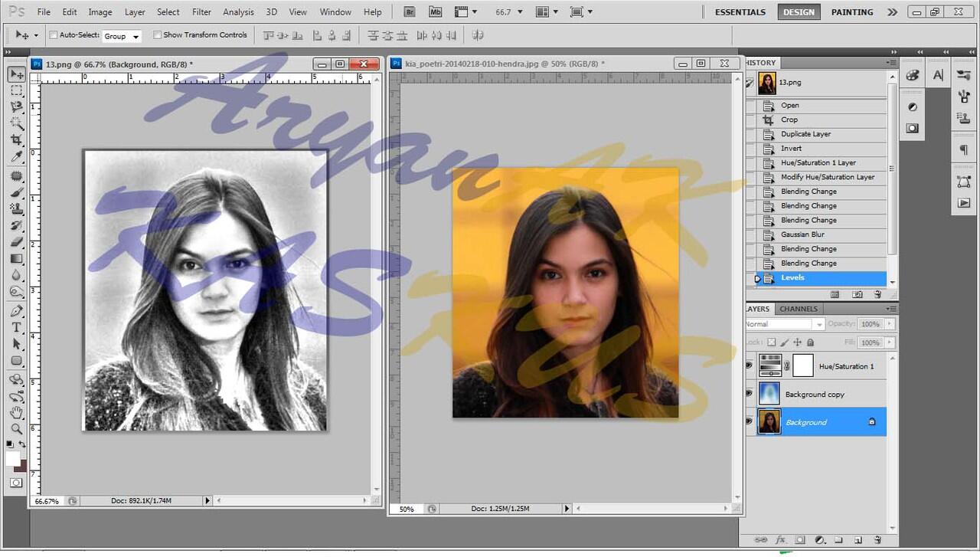The height and width of the screenshot is (557, 980).
Task: Open the Character panel A icon
Action: [x=938, y=75]
